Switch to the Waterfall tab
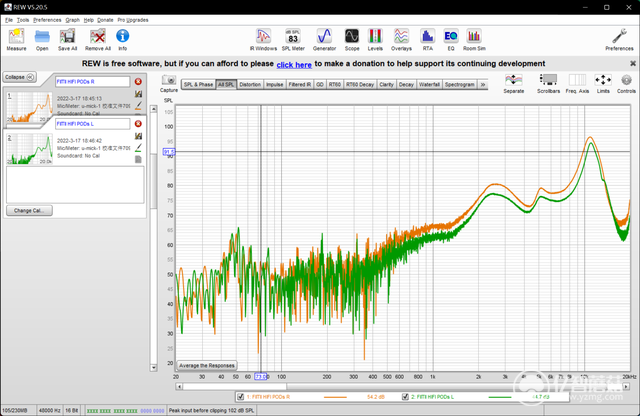Image resolution: width=640 pixels, height=416 pixels. click(429, 85)
